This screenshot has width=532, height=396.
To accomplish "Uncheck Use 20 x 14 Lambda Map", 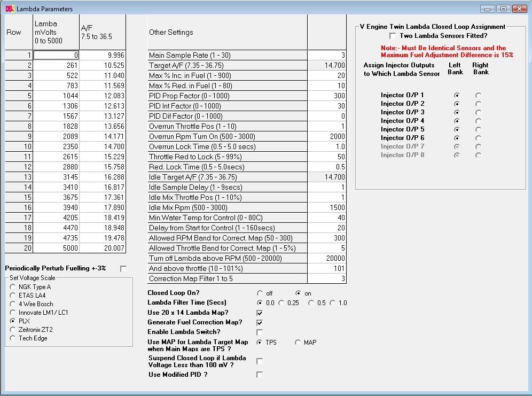I will point(260,313).
